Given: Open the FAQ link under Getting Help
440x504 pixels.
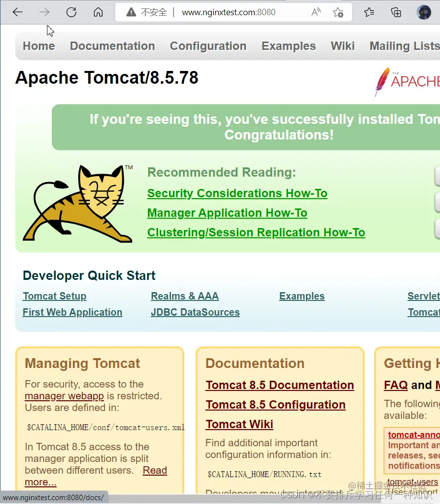Looking at the screenshot, I should [396, 385].
